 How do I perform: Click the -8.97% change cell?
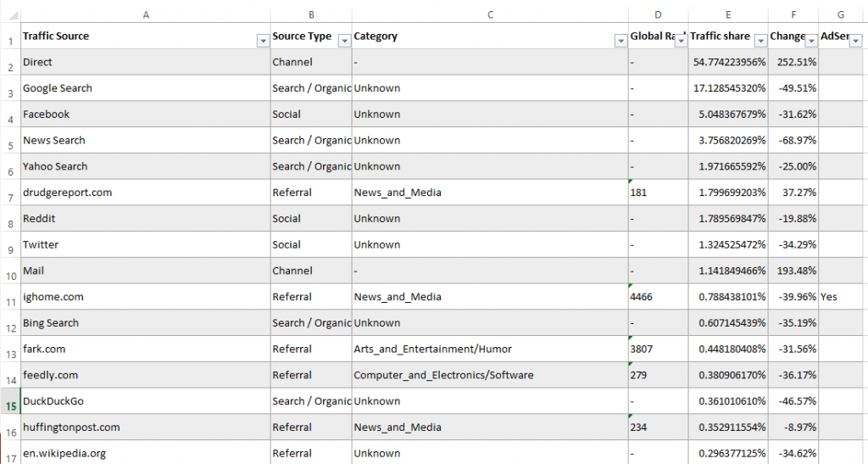coord(793,427)
